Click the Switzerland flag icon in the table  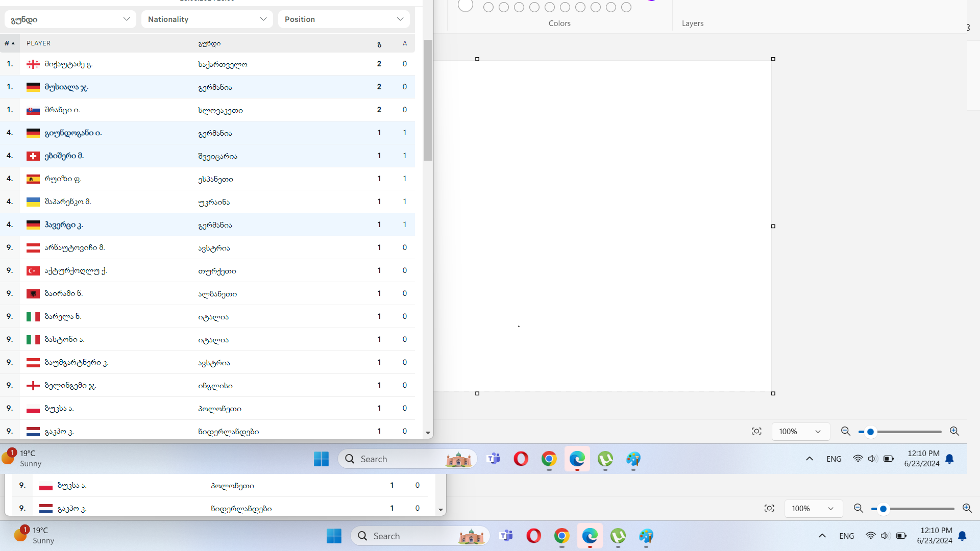(33, 156)
